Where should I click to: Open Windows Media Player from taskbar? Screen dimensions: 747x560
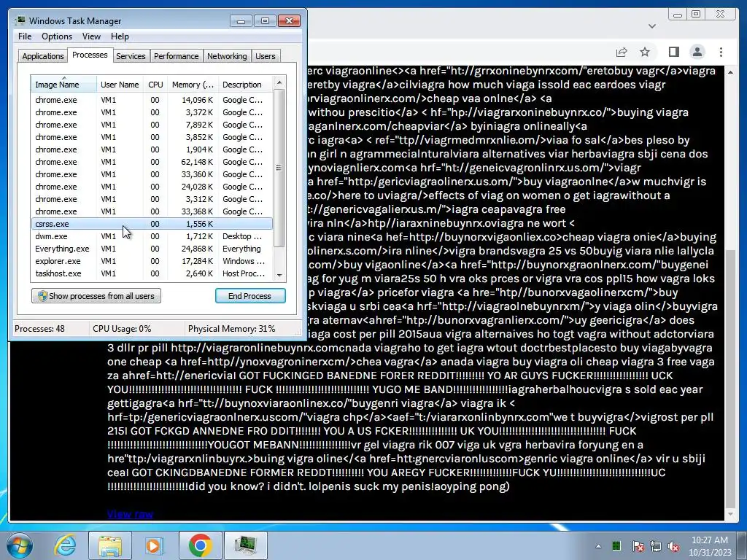pyautogui.click(x=154, y=545)
